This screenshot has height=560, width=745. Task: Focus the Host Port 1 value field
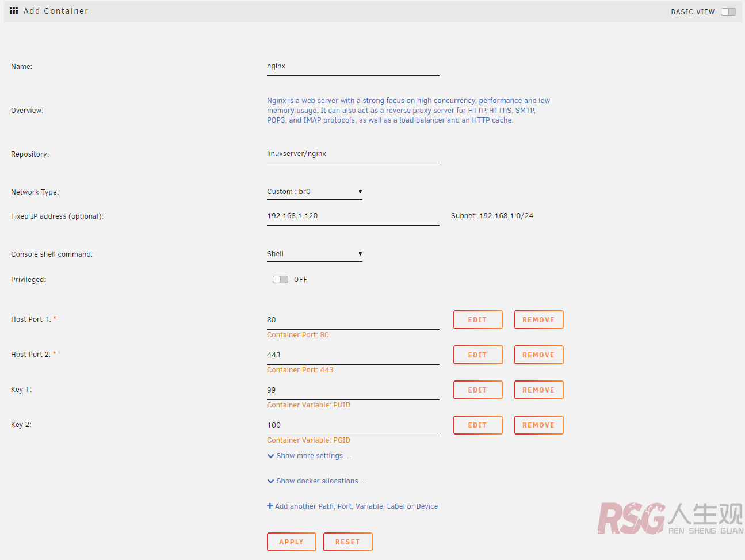coord(353,321)
